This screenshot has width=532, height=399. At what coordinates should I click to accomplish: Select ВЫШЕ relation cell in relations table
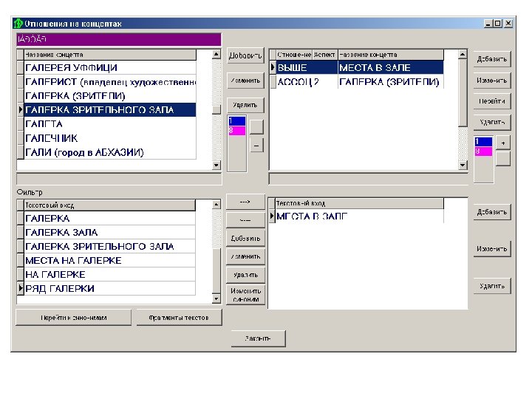coord(294,67)
